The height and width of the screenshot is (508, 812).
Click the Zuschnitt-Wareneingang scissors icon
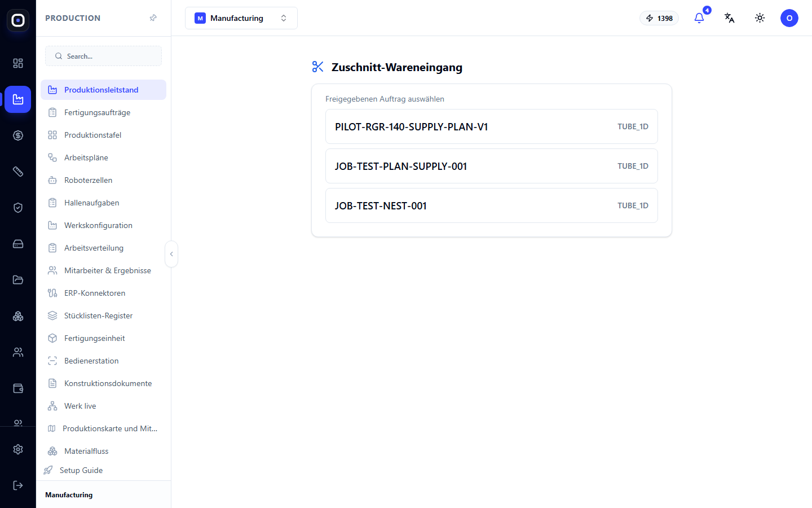(x=318, y=67)
